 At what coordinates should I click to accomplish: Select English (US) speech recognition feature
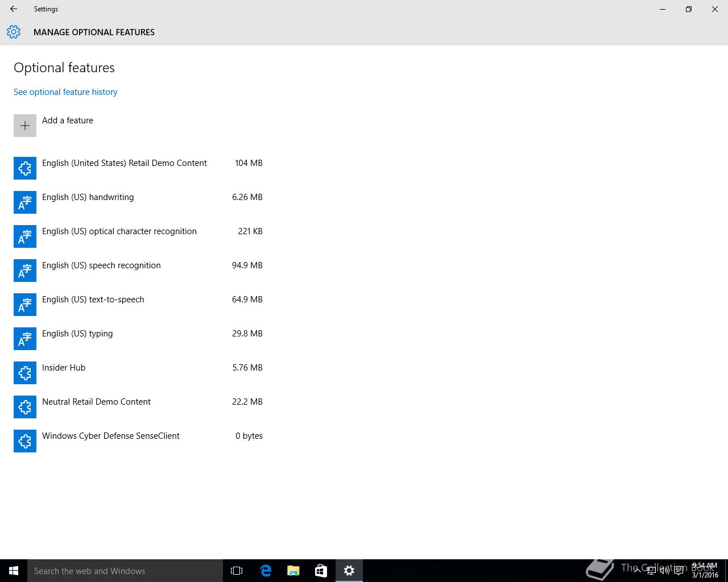[x=138, y=271]
